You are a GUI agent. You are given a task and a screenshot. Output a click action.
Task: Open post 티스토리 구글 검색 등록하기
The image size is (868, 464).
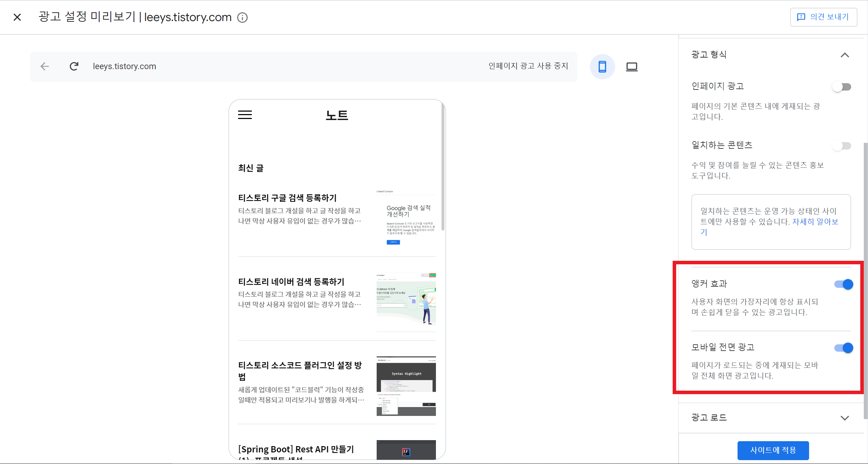point(287,198)
